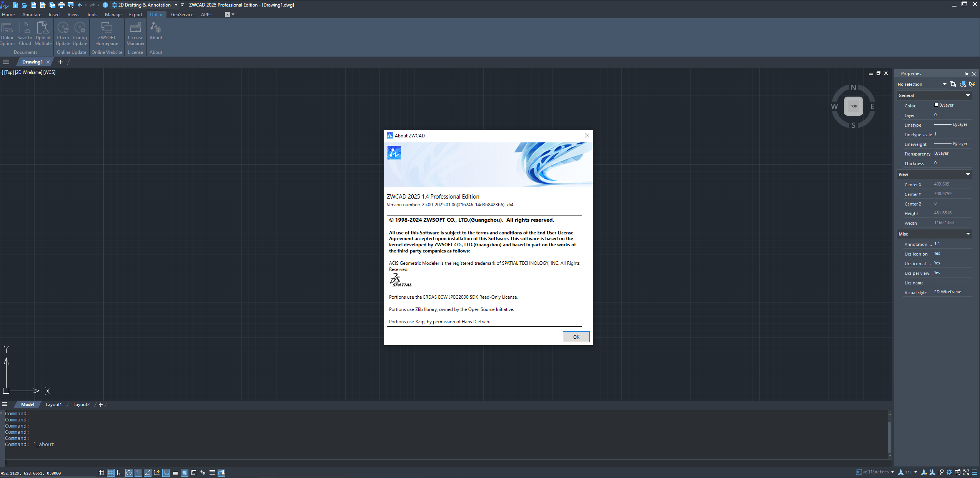Image resolution: width=980 pixels, height=478 pixels.
Task: Click Config Update ribbon icon
Action: 80,33
